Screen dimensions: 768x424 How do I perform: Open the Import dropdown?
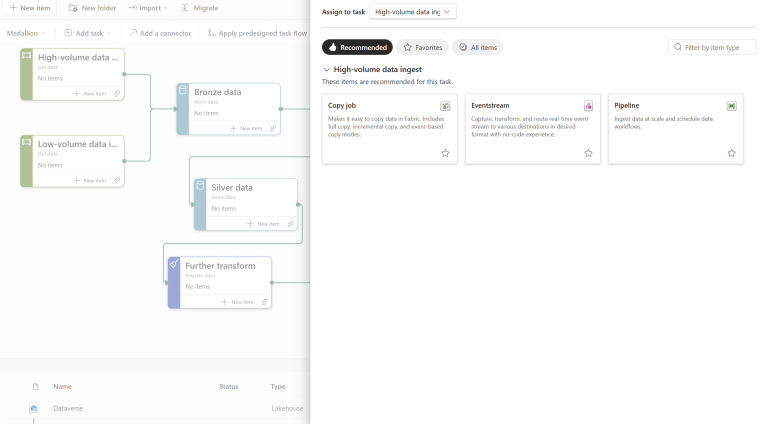147,8
